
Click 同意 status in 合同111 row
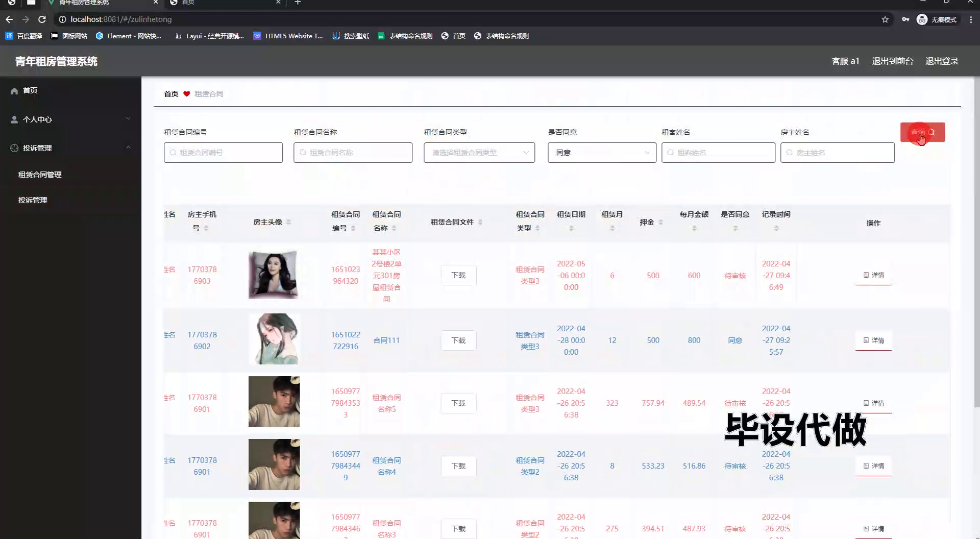(x=735, y=340)
